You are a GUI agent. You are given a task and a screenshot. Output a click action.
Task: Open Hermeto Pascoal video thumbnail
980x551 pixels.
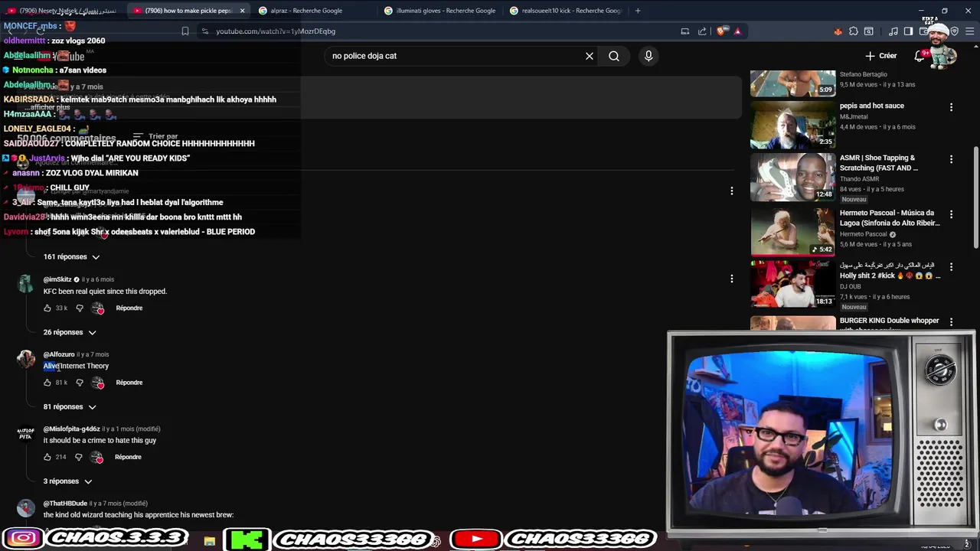(792, 231)
